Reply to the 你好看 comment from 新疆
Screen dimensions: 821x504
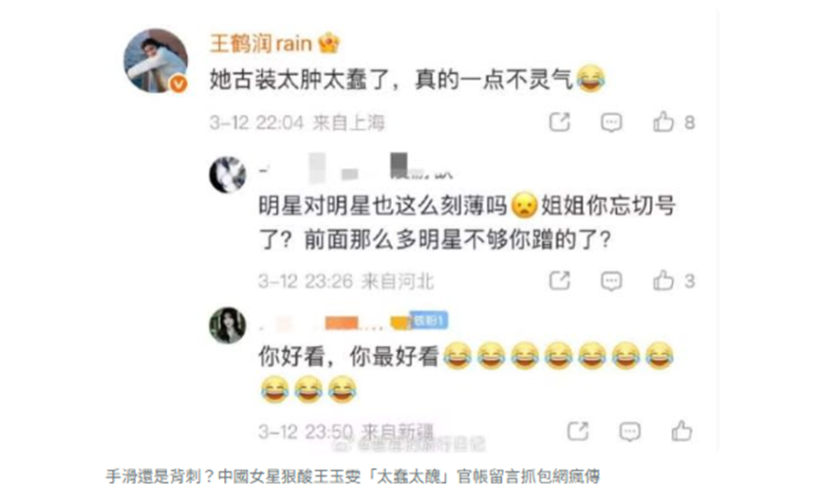[x=629, y=432]
